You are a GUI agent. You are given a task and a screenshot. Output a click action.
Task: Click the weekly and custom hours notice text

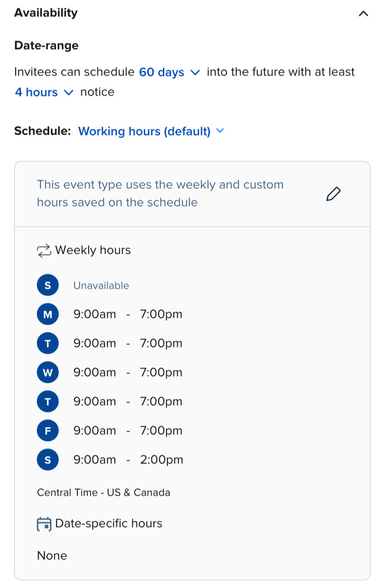pyautogui.click(x=160, y=193)
